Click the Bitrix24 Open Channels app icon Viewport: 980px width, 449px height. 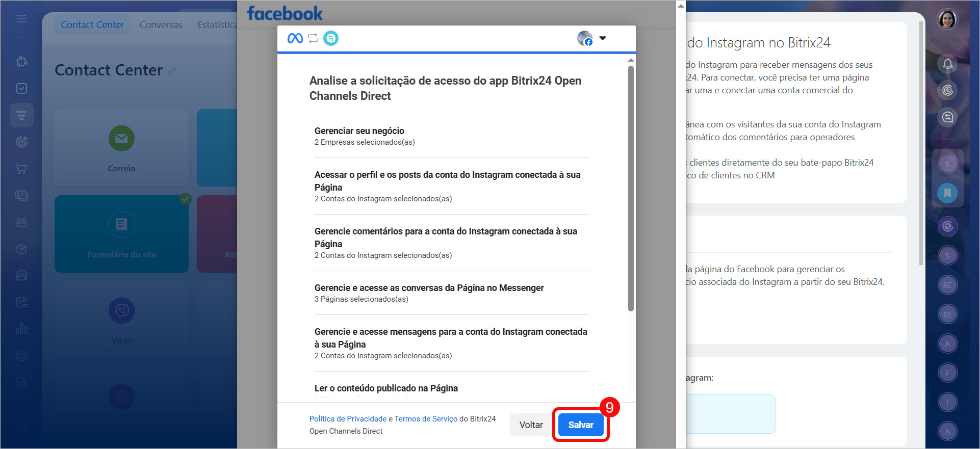(x=331, y=38)
